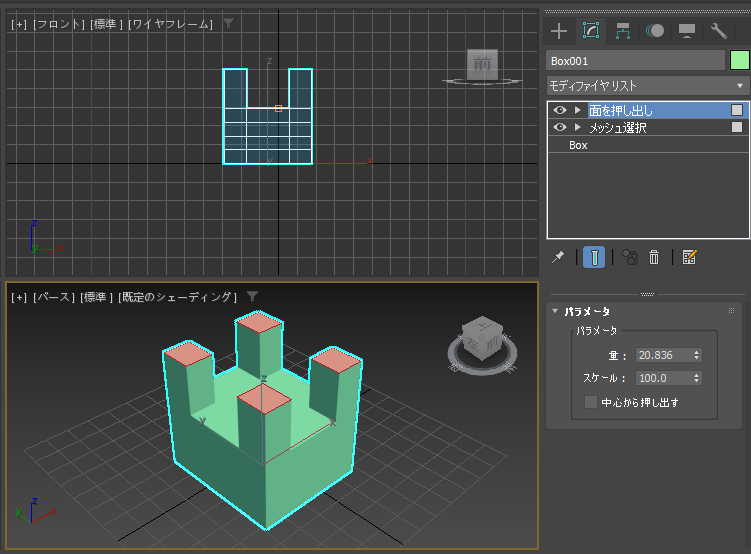751x554 pixels.
Task: Select the Box base object in stack
Action: (578, 145)
